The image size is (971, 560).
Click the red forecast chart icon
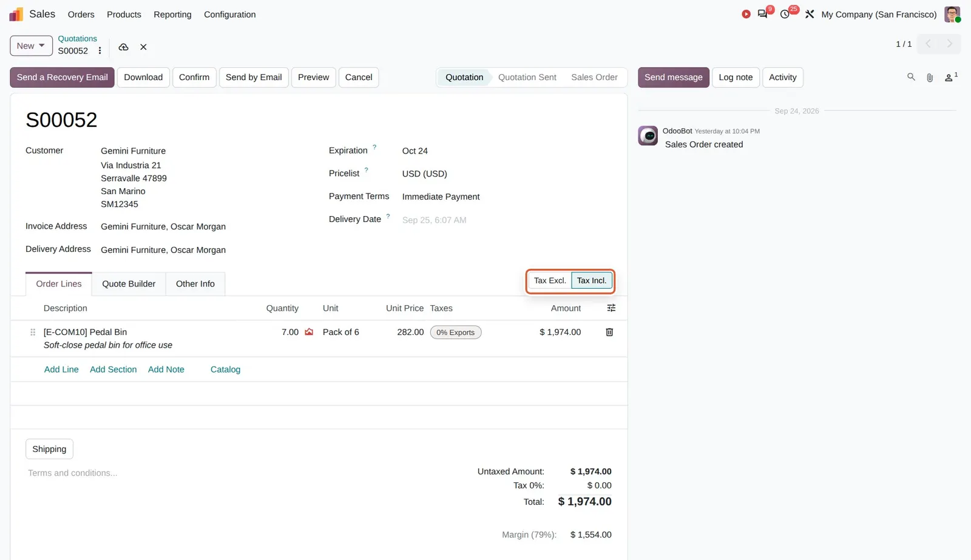click(309, 332)
